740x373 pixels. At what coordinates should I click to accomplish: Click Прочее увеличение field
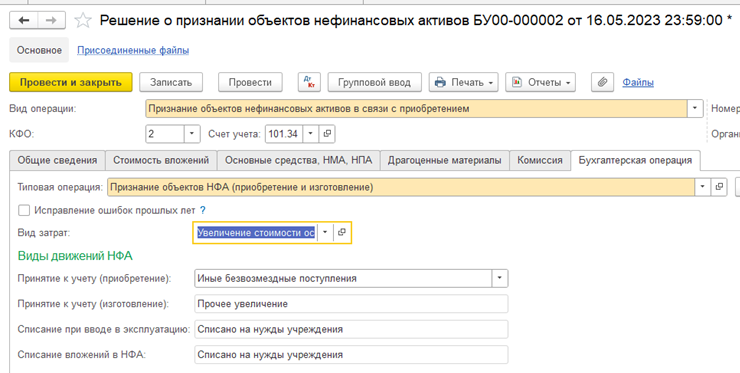tap(351, 304)
